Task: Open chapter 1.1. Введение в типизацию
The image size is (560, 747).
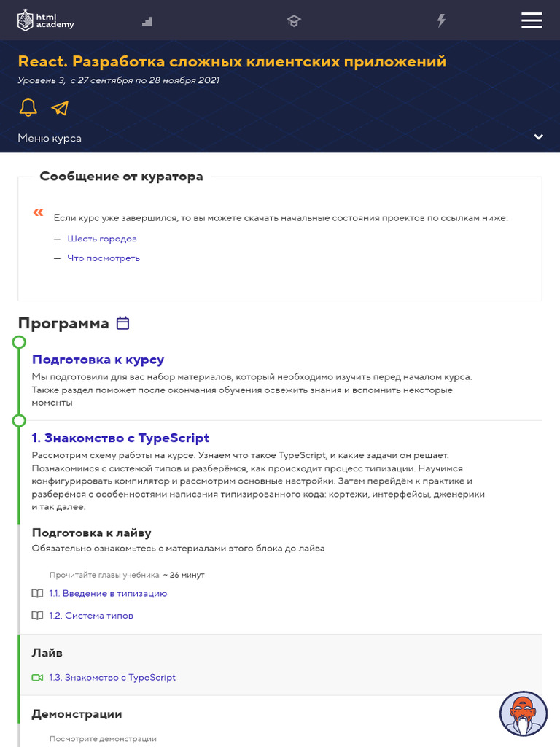Action: (x=108, y=594)
